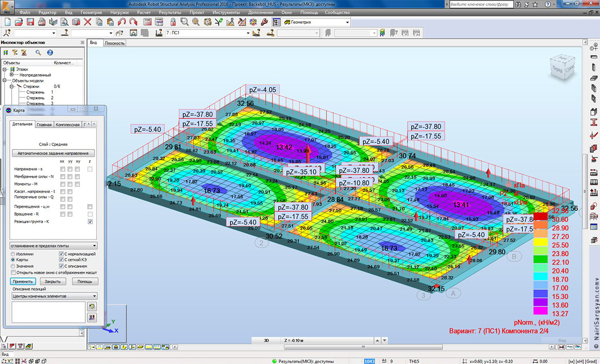Image resolution: width=600 pixels, height=364 pixels.
Task: Toggle С описанием checkbox
Action: [x=61, y=266]
